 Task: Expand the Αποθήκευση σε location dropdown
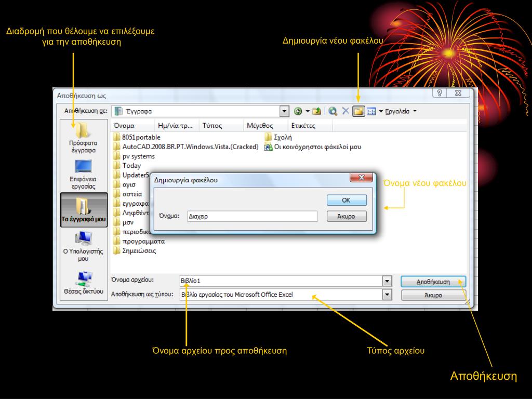[x=284, y=111]
